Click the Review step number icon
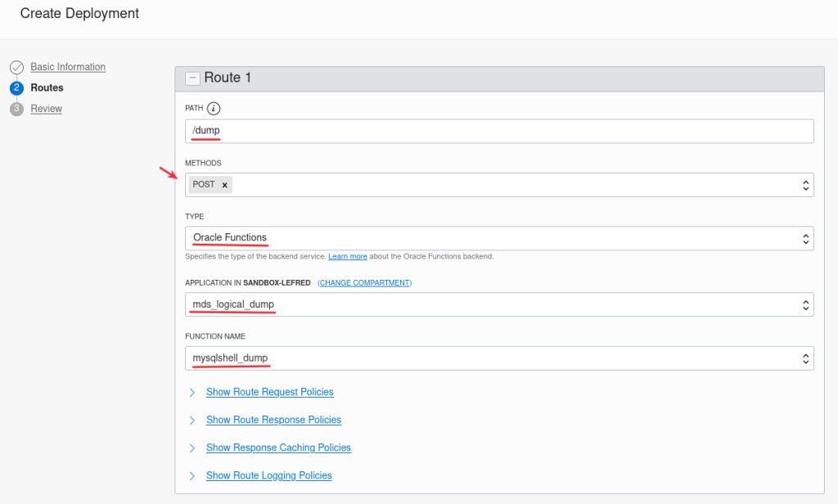Screen dimensions: 838x504 coord(17,108)
